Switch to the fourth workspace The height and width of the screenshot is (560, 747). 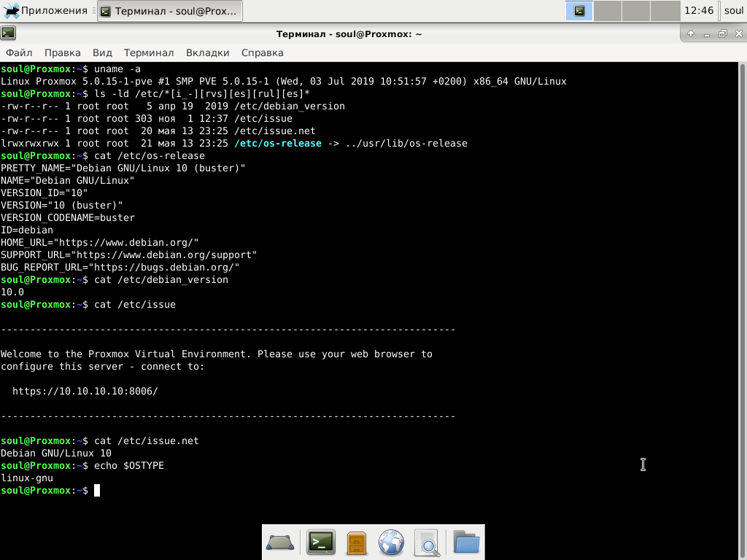click(x=665, y=10)
